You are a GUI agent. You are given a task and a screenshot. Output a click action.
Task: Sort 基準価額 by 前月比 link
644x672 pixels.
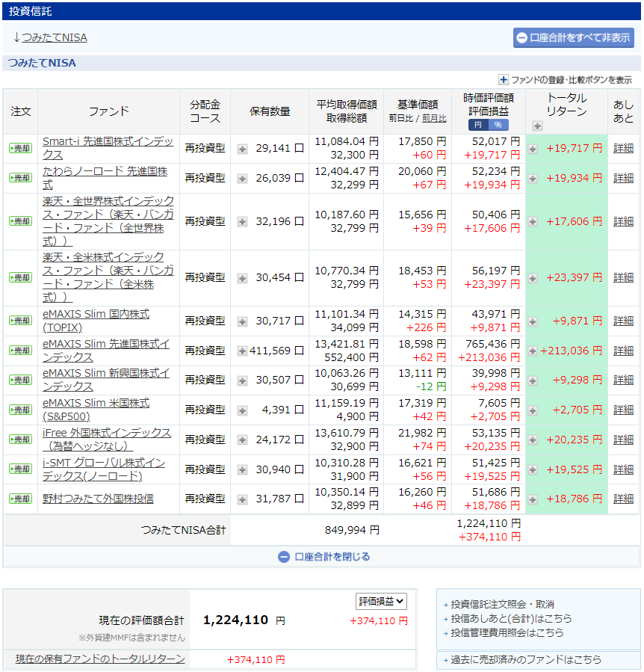(434, 118)
